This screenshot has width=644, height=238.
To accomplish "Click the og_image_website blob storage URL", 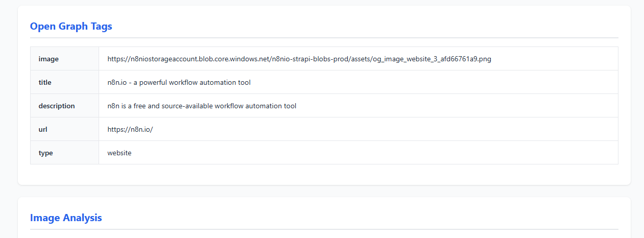I will point(299,59).
